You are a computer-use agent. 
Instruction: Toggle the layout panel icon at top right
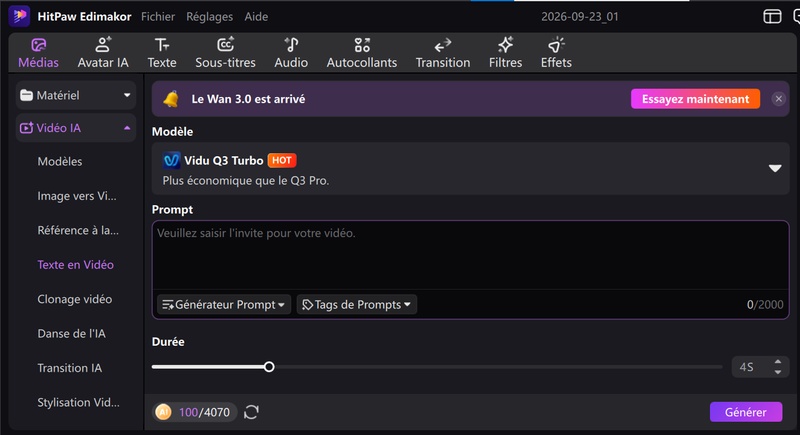tap(772, 17)
